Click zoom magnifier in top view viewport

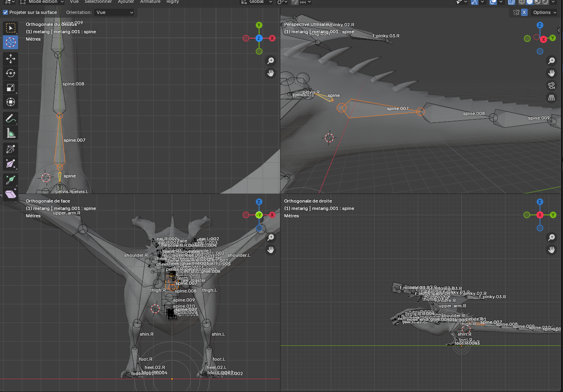tap(271, 61)
